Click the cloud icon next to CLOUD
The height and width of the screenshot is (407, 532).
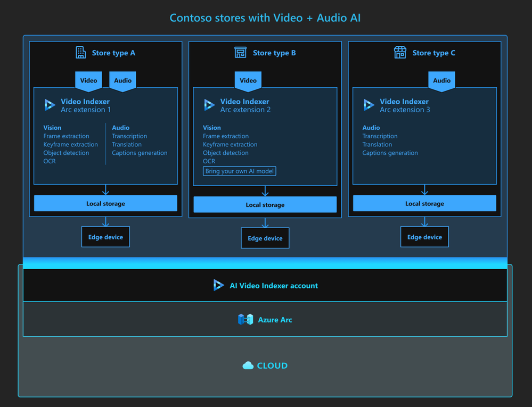tap(248, 366)
